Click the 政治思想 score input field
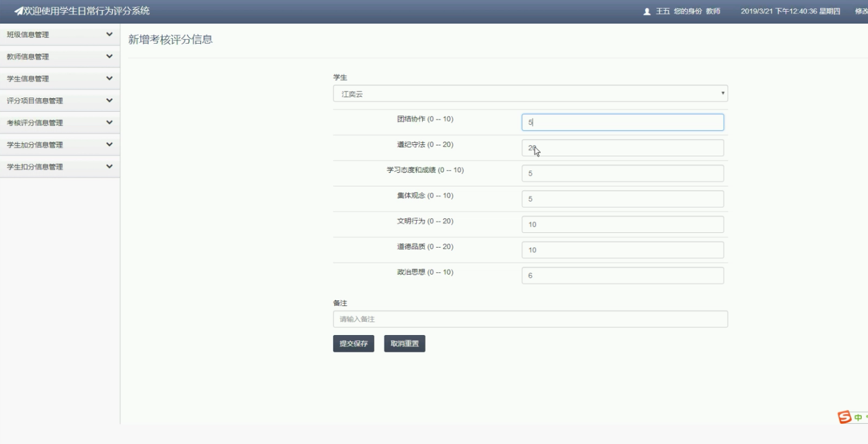The width and height of the screenshot is (868, 444). point(623,276)
